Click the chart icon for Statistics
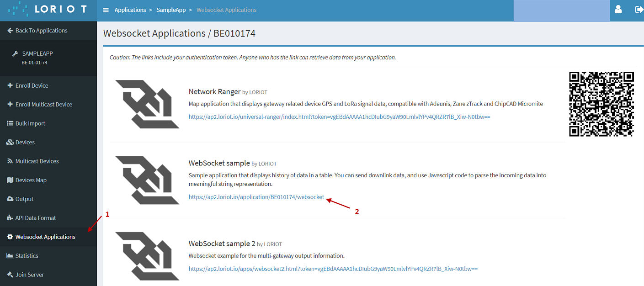 click(10, 256)
